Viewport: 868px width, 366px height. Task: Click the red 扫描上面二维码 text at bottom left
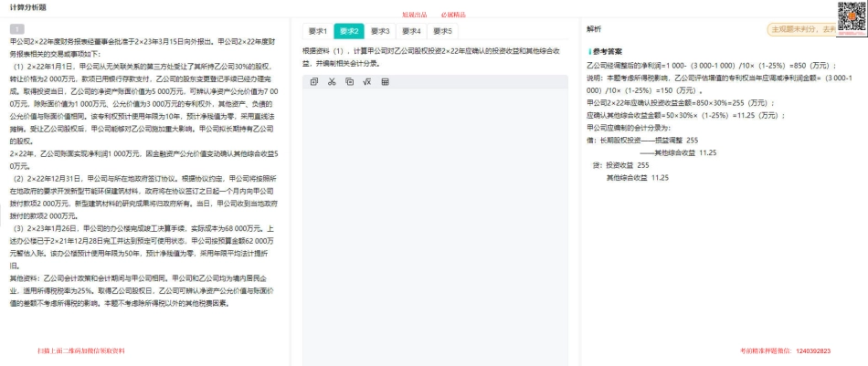pos(80,350)
